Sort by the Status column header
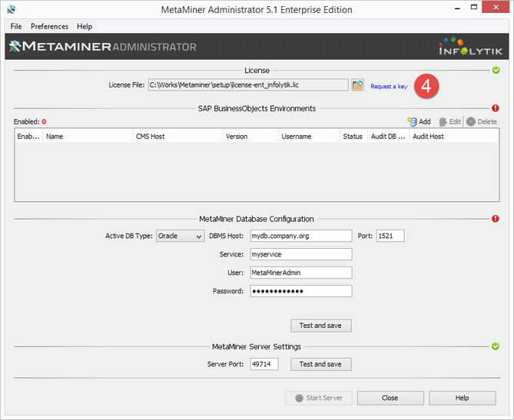This screenshot has width=514, height=420. coord(353,136)
